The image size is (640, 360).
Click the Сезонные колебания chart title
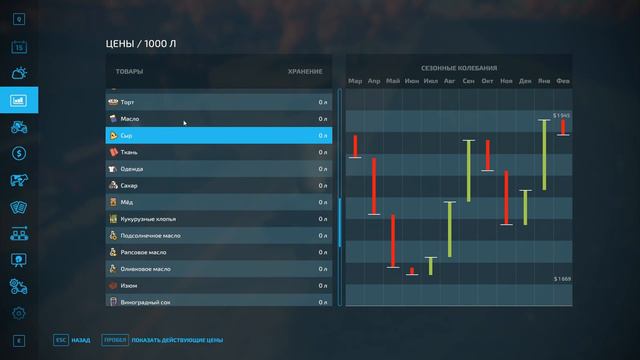point(459,68)
